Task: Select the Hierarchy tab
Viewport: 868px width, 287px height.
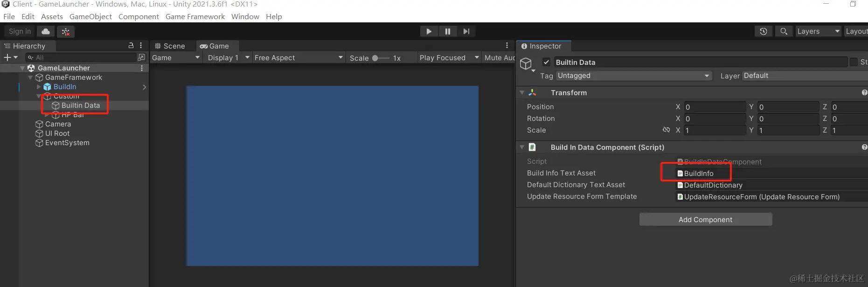Action: click(28, 46)
